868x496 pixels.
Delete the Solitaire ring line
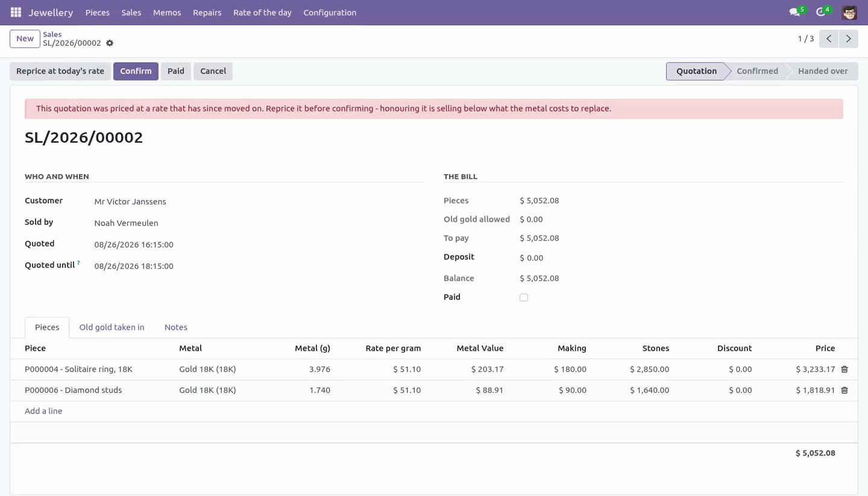[844, 369]
